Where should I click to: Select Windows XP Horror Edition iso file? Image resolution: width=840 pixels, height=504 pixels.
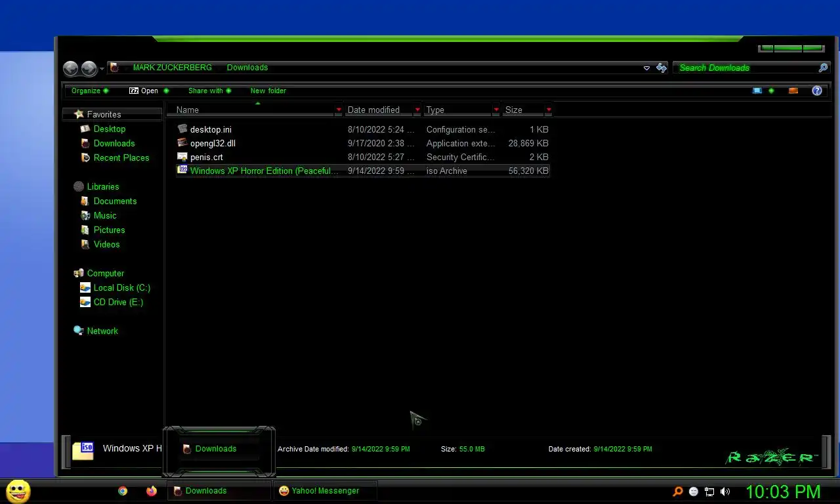pyautogui.click(x=362, y=171)
